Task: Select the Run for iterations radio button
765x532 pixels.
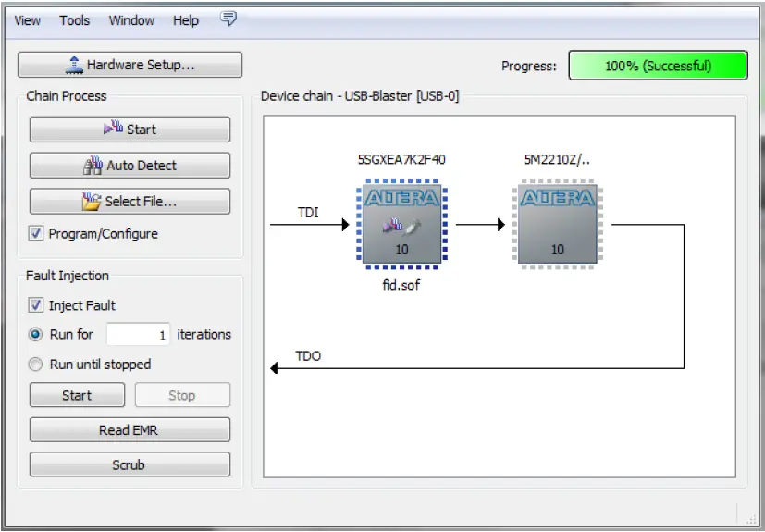Action: (x=35, y=334)
